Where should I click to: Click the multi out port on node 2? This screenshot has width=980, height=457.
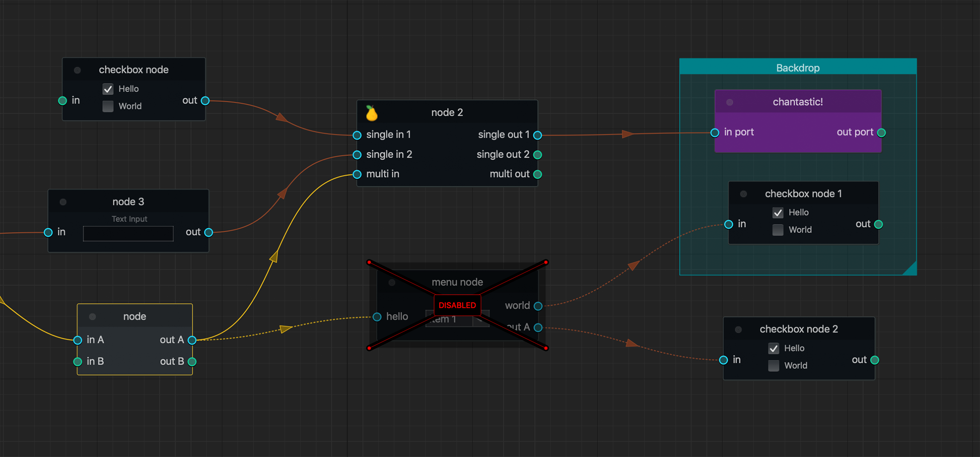tap(537, 174)
